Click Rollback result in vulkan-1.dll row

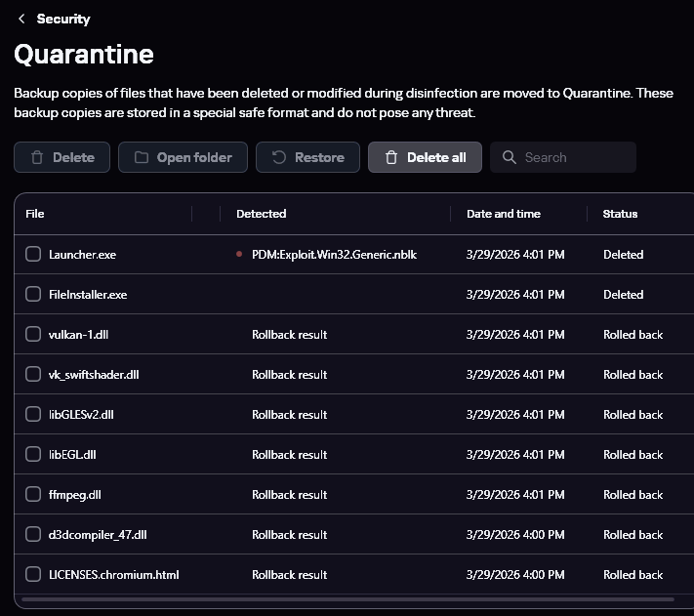[x=290, y=335]
